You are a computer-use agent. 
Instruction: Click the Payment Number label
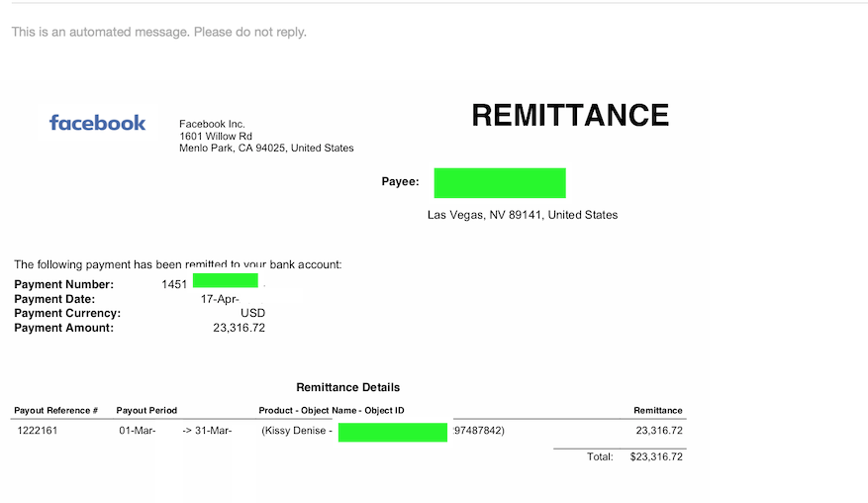point(63,285)
